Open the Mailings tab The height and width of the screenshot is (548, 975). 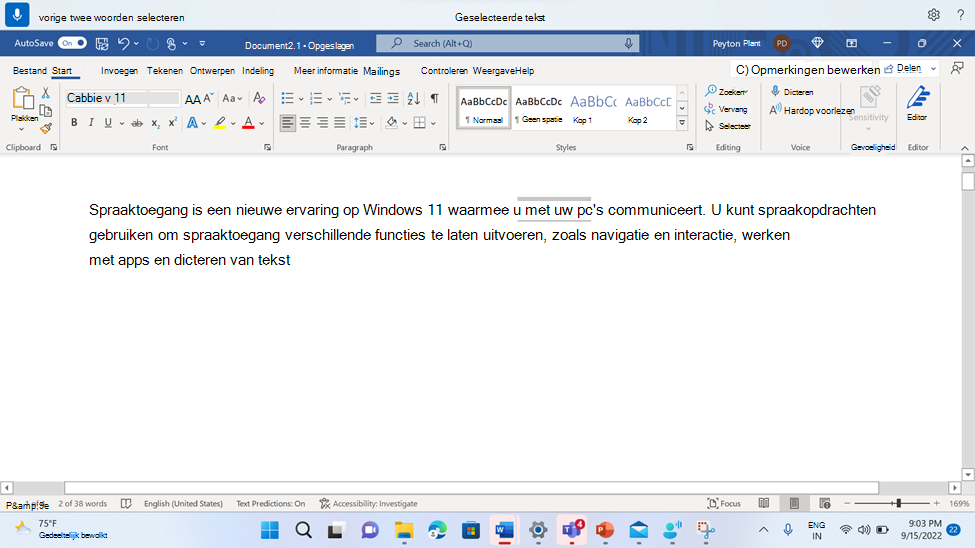tap(381, 72)
